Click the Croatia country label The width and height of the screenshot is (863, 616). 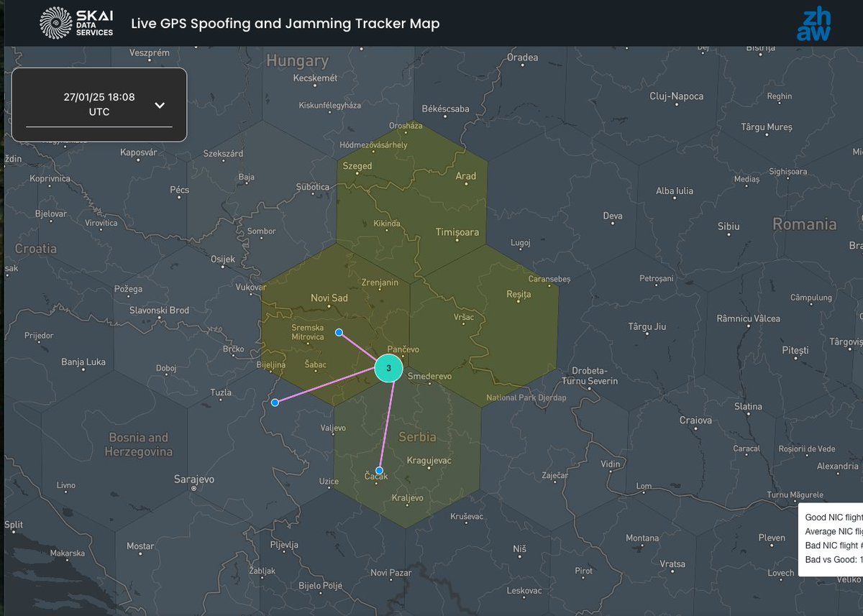36,248
